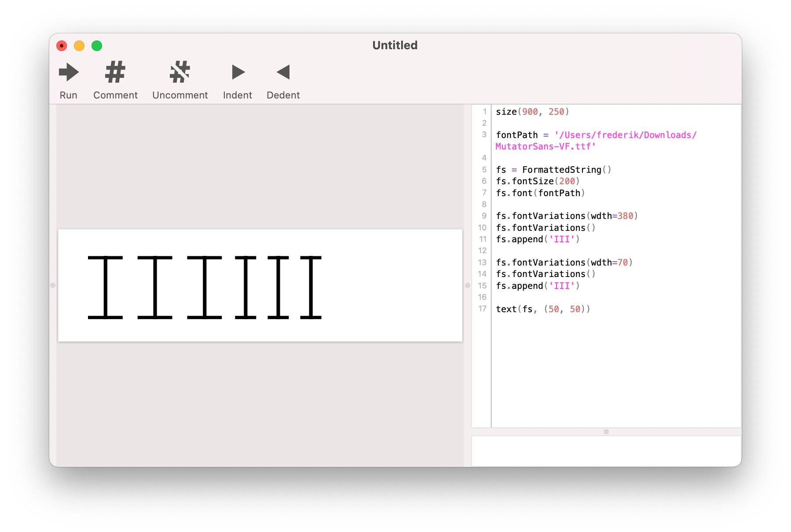Click the Uncomment crossed hash icon

[x=180, y=72]
